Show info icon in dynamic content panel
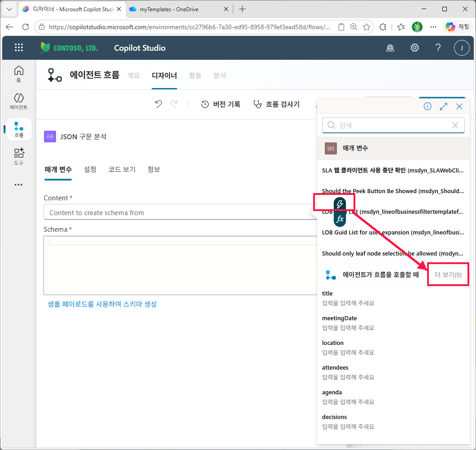Viewport: 476px width, 450px height. (x=428, y=106)
